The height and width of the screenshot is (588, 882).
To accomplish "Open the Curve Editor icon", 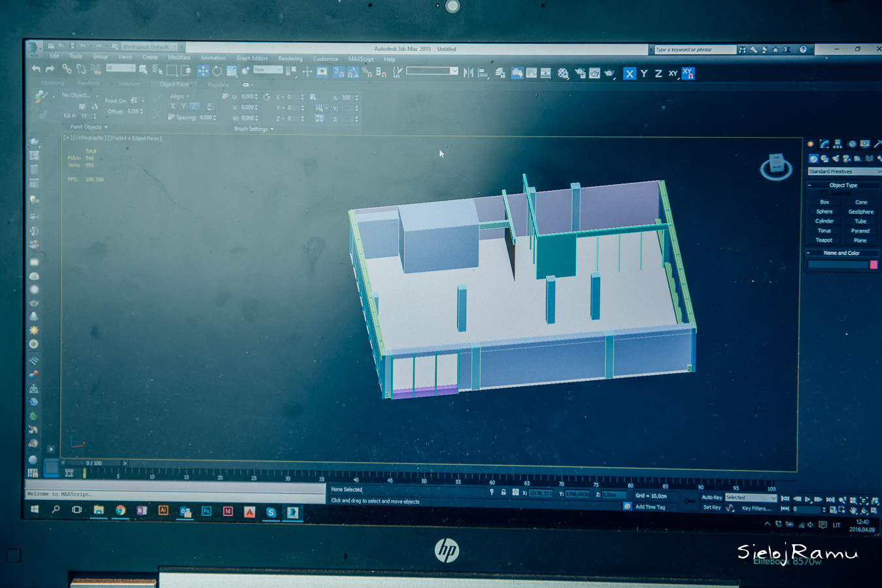I will point(532,73).
